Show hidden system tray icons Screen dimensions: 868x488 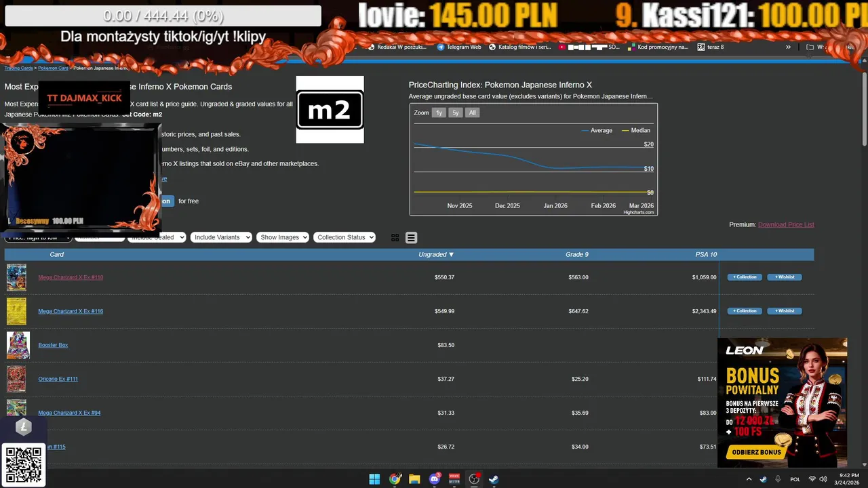749,479
